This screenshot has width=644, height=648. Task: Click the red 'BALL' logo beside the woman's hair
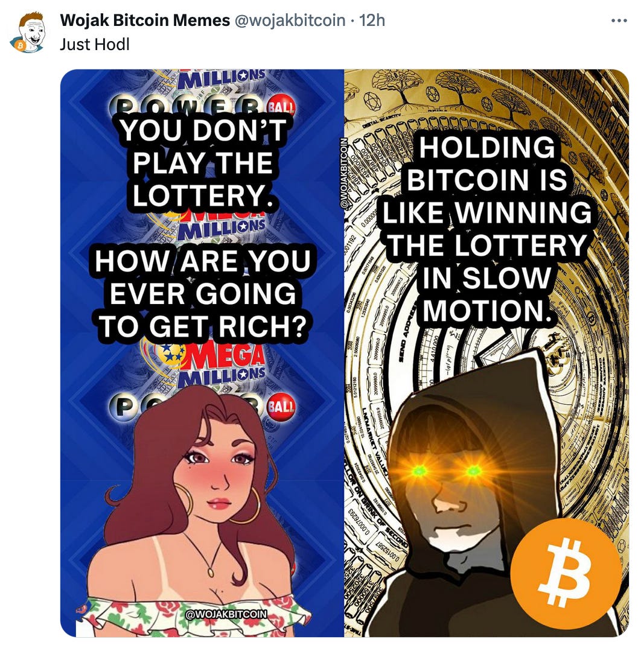(x=281, y=406)
